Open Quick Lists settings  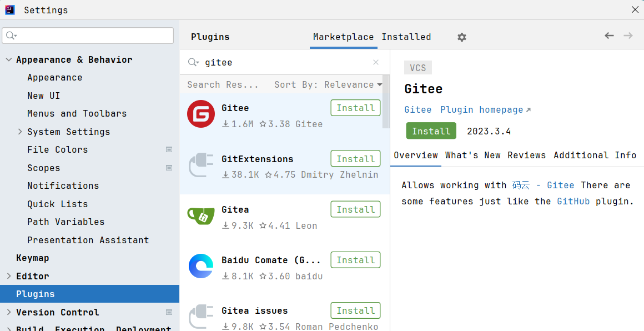(x=58, y=204)
